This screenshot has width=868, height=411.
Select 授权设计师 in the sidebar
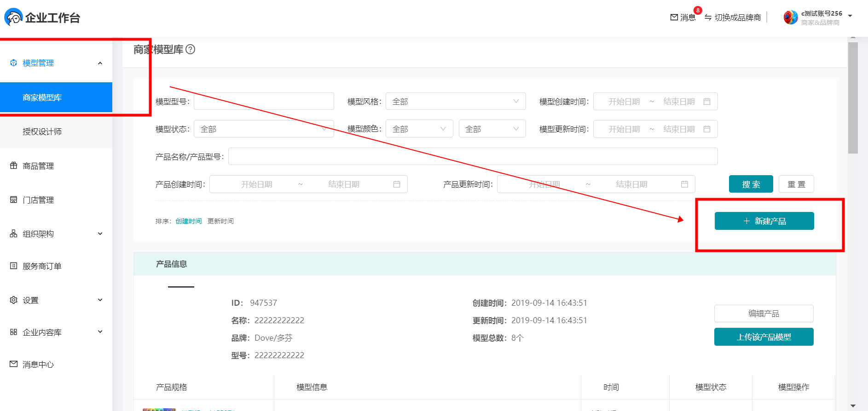(42, 132)
